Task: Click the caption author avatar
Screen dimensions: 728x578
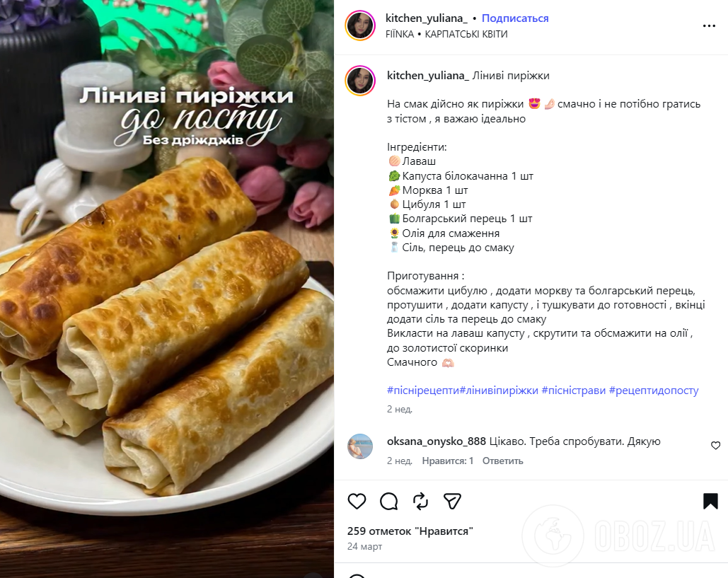Action: click(360, 81)
